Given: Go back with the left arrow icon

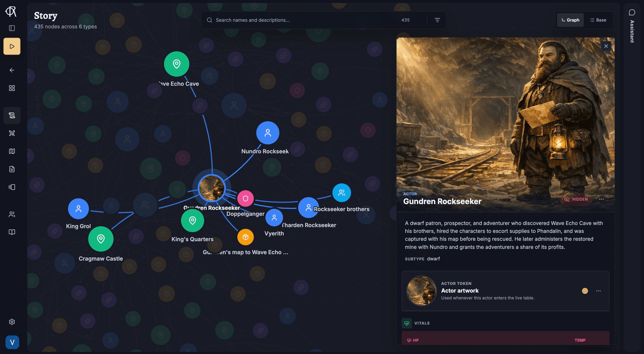Looking at the screenshot, I should pos(12,70).
